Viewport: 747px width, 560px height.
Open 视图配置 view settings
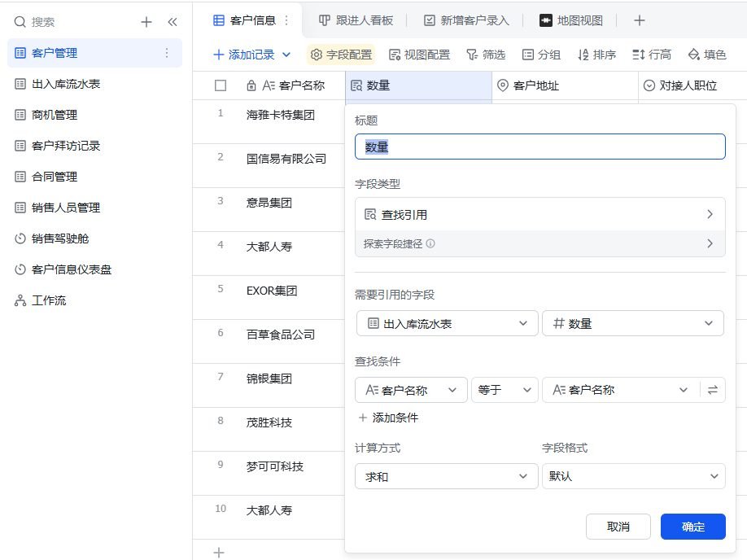419,55
